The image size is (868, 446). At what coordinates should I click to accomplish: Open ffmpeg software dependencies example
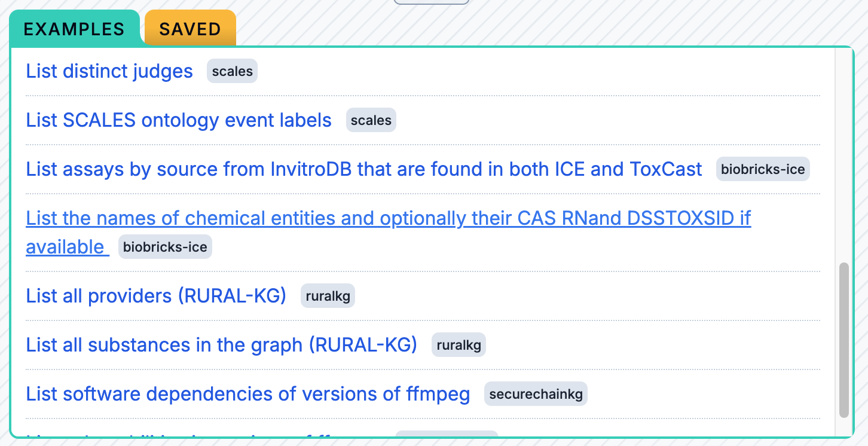click(247, 394)
